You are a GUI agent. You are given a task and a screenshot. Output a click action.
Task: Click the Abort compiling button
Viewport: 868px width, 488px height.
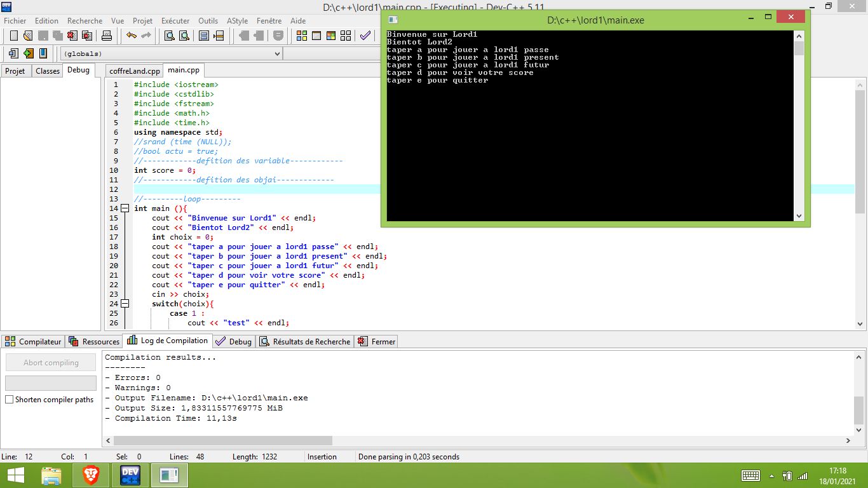51,363
